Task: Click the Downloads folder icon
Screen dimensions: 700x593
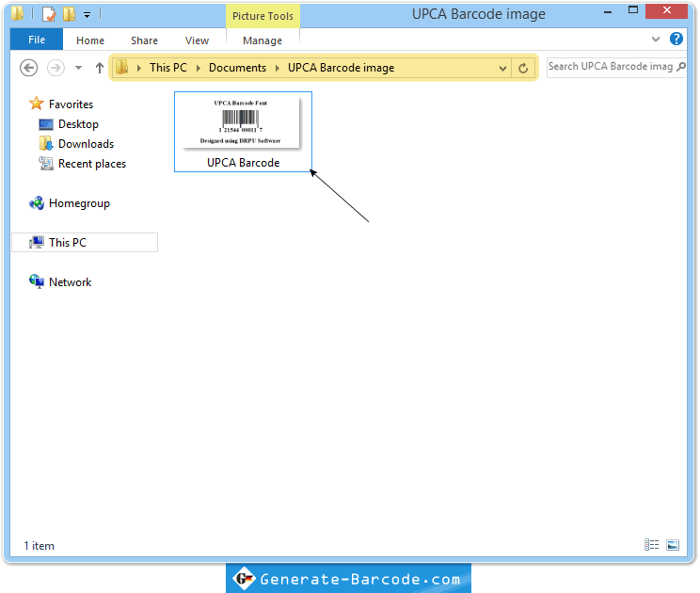Action: tap(46, 143)
